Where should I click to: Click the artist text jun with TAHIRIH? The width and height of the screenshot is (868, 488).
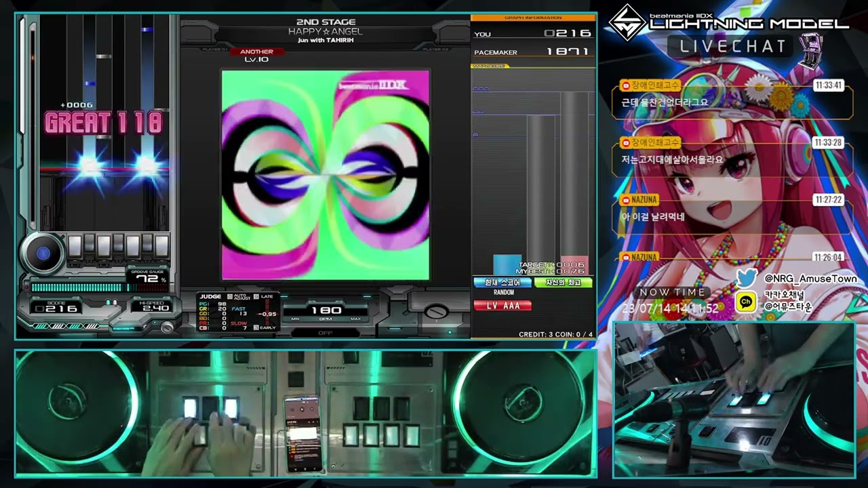pos(325,40)
